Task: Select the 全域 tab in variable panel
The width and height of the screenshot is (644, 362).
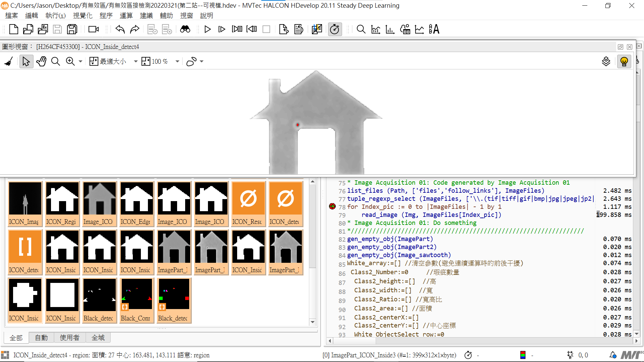Action: click(x=98, y=338)
